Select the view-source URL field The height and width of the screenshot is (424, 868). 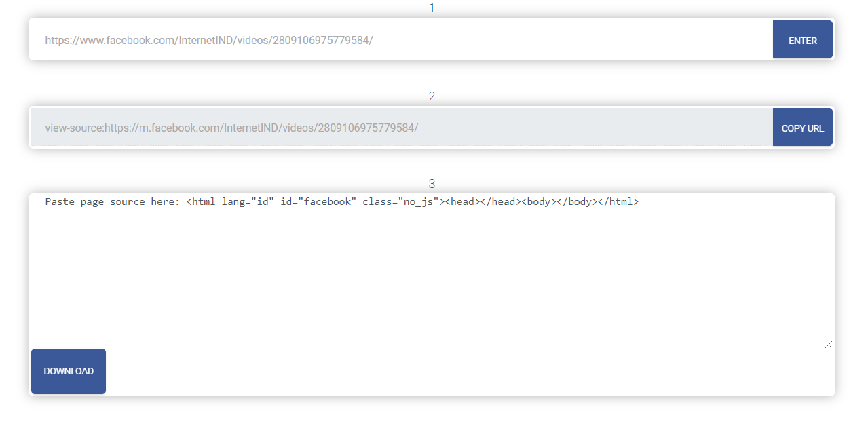click(x=402, y=128)
